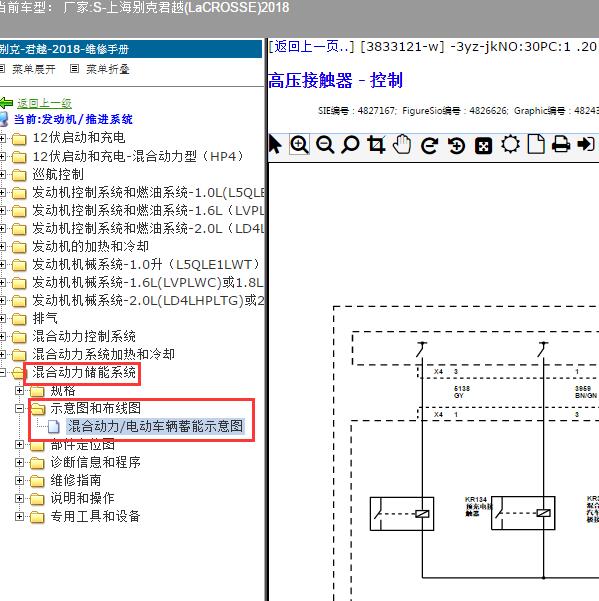This screenshot has width=599, height=601.
Task: Open 发动机机械系统-2.0L(LD4LHPLTG) folder
Action: 148,300
